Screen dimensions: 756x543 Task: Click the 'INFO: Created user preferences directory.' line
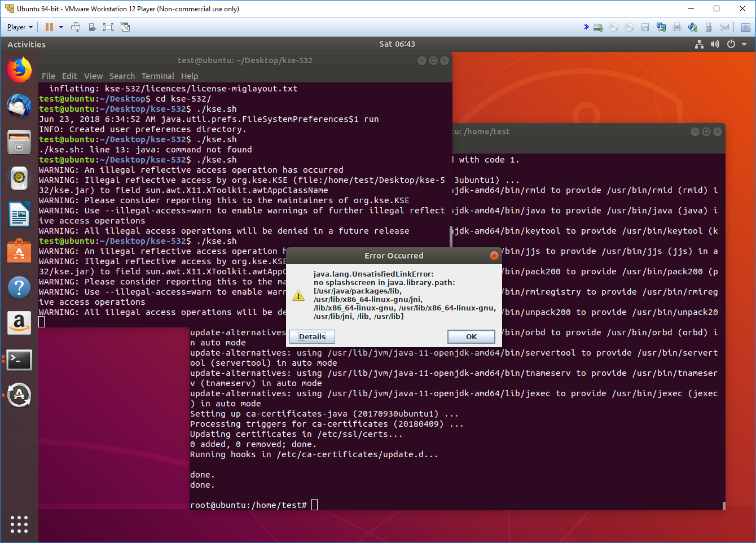click(x=143, y=129)
